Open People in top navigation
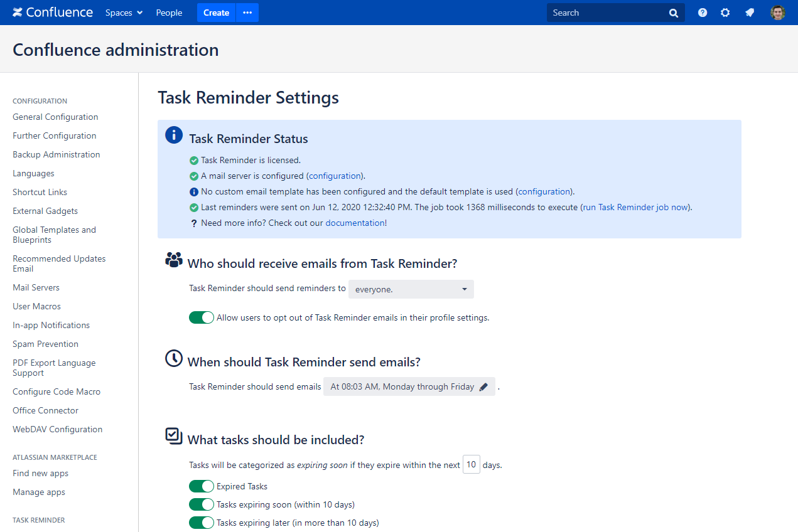This screenshot has width=798, height=532. tap(169, 13)
